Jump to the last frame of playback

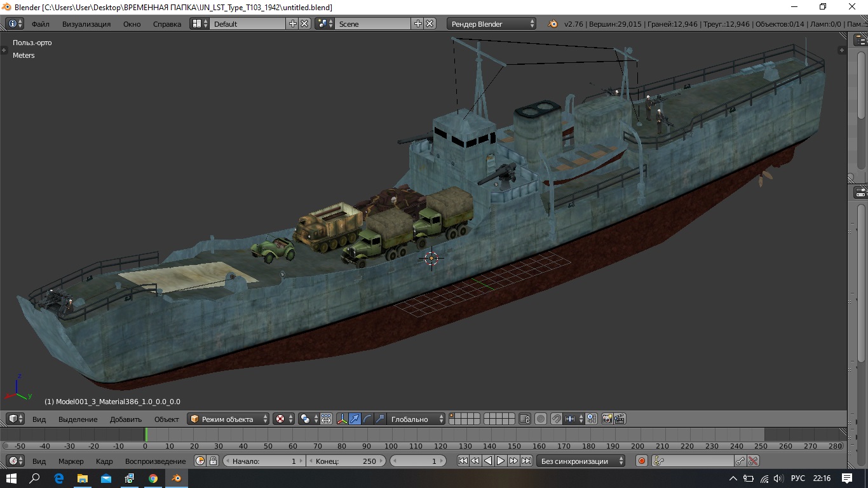[x=526, y=461]
